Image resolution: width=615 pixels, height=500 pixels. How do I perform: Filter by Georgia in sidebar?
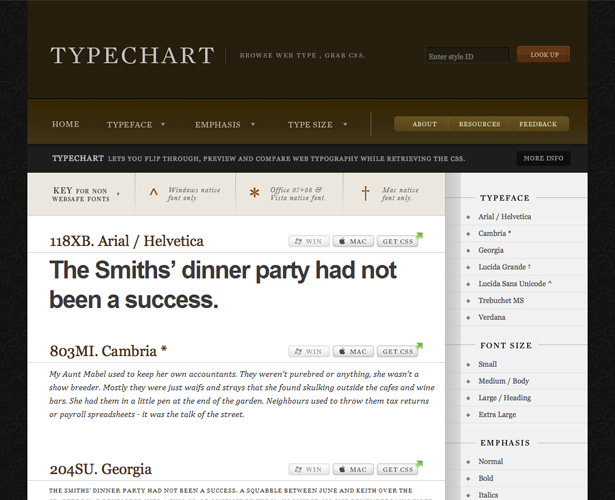coord(491,250)
